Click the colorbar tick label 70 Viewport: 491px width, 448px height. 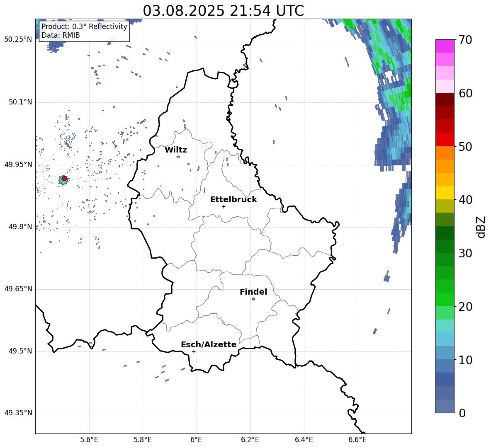[x=465, y=40]
